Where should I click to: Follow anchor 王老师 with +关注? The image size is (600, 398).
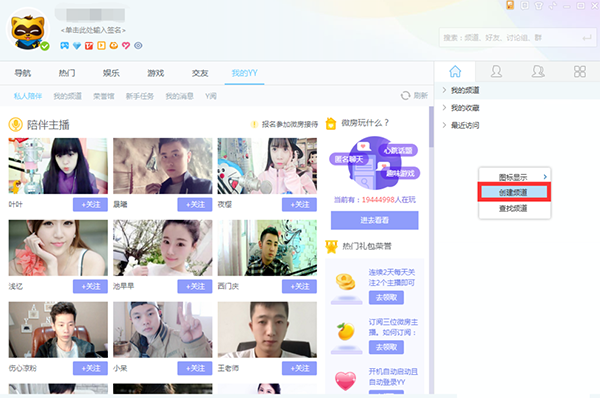pos(299,368)
